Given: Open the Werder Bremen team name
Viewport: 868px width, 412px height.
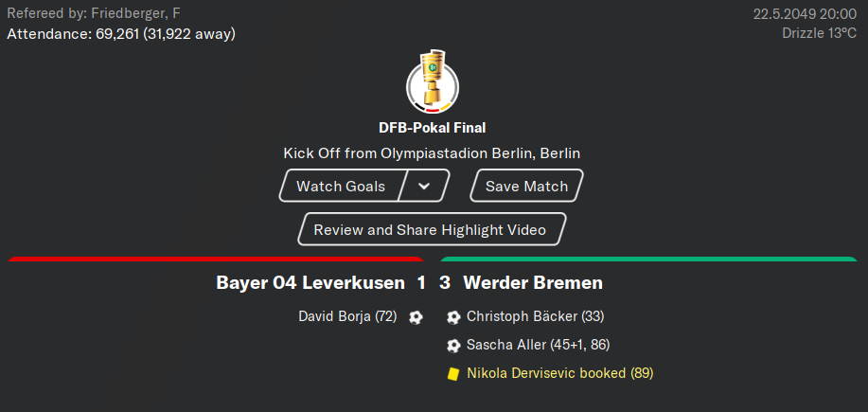Looking at the screenshot, I should tap(533, 283).
